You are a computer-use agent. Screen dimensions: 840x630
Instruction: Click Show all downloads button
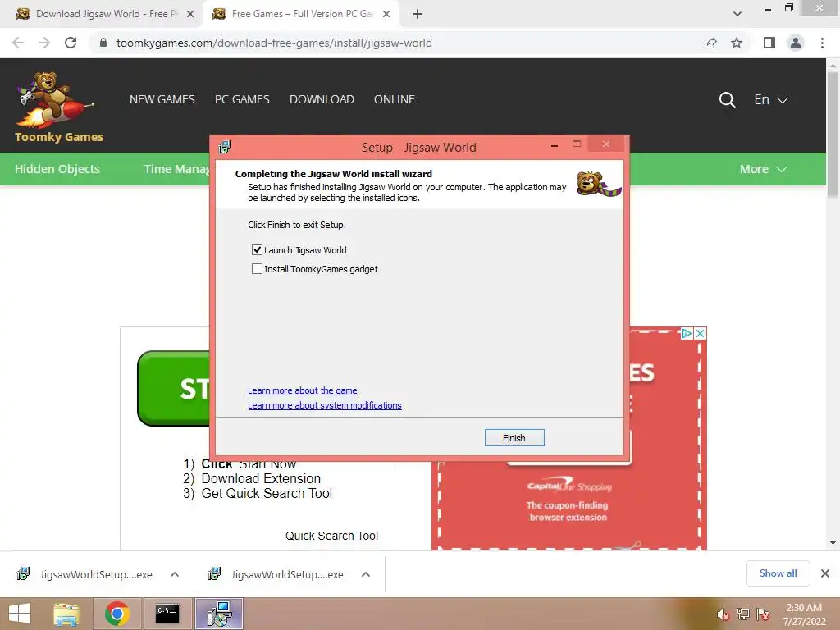tap(778, 573)
